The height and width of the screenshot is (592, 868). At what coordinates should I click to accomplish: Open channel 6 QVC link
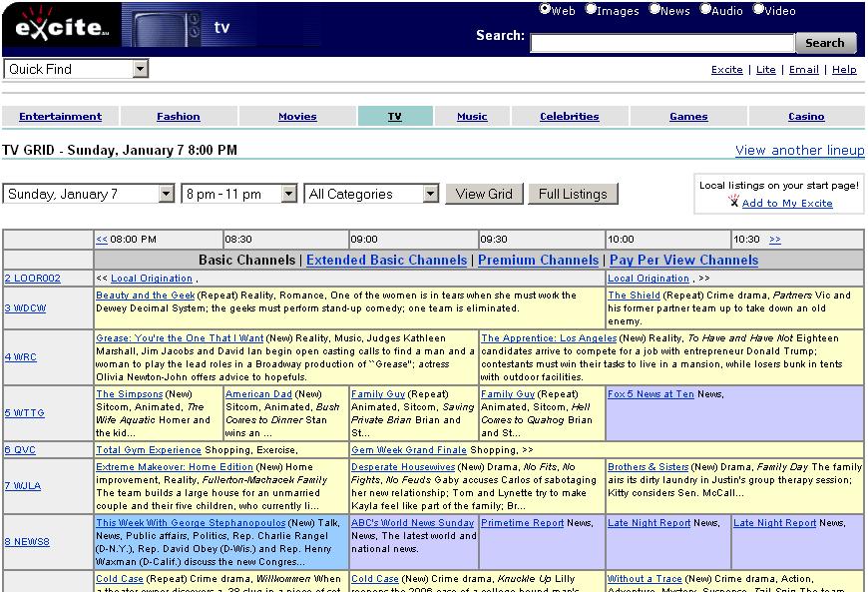20,449
